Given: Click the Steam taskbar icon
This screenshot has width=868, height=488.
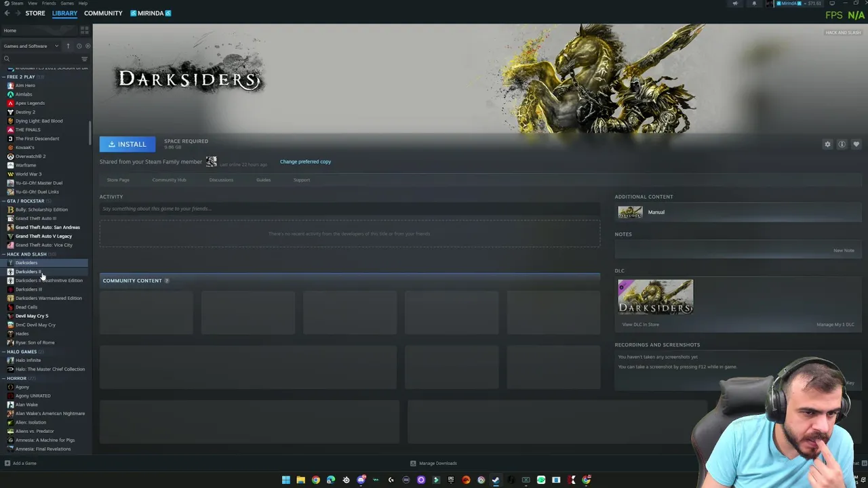Looking at the screenshot, I should click(496, 480).
